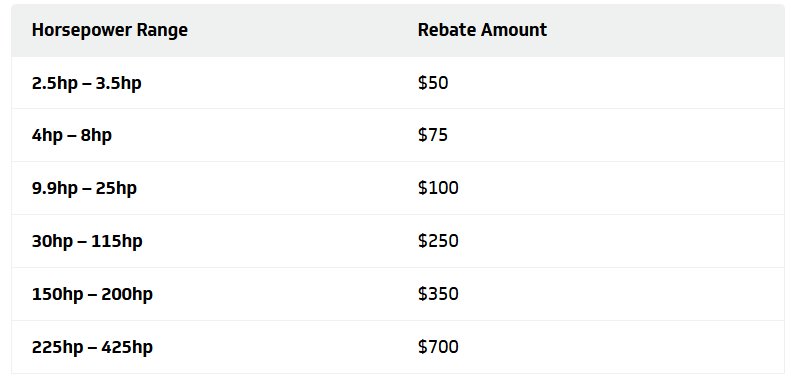Viewport: 791px width, 391px height.
Task: Click the $100 rebate value
Action: point(438,188)
